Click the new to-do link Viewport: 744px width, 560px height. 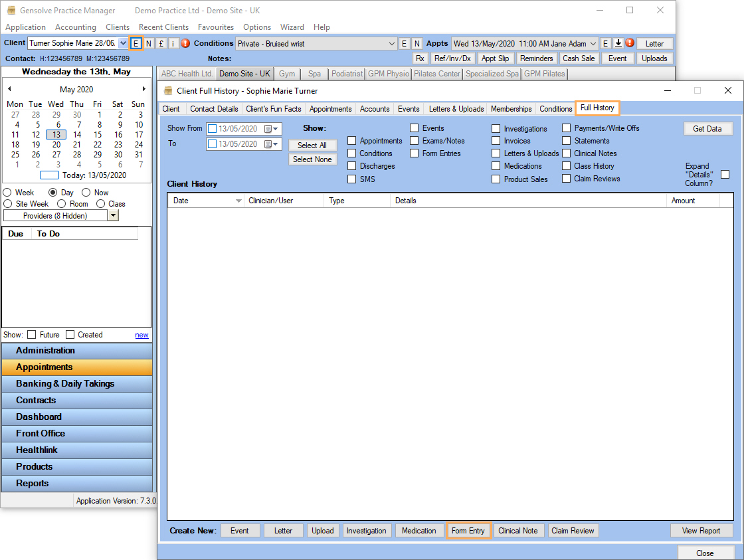pyautogui.click(x=141, y=335)
